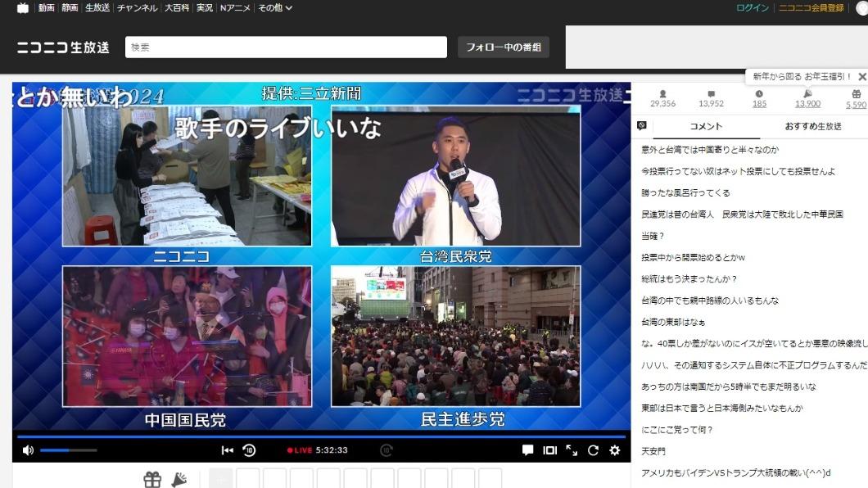The width and height of the screenshot is (868, 488).
Task: Click comment 投票中から開票始めるとかw
Action: point(693,257)
